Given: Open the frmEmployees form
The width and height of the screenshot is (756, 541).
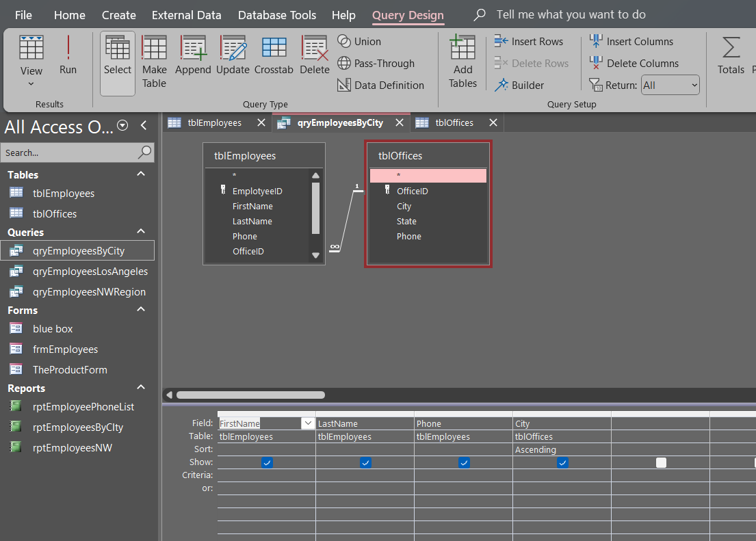Looking at the screenshot, I should [x=65, y=349].
